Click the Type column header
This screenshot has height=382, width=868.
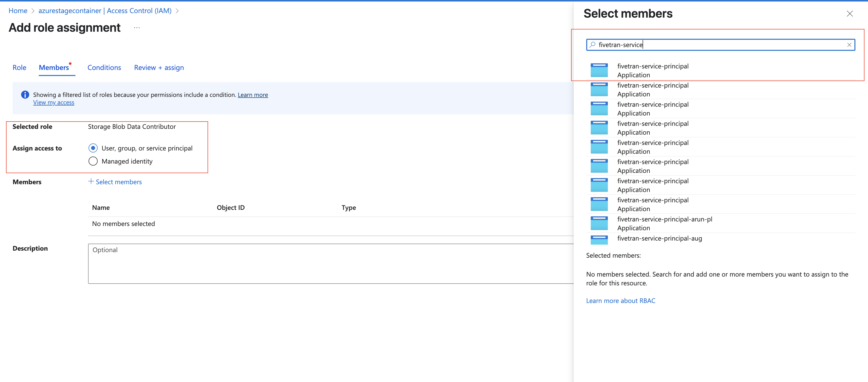349,207
